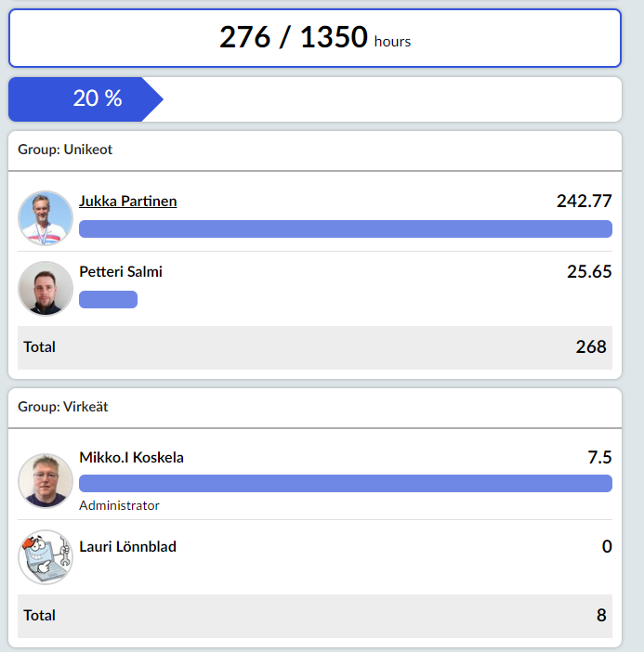This screenshot has height=652, width=644.
Task: Click Petteri Salmi's short progress bar
Action: (108, 299)
